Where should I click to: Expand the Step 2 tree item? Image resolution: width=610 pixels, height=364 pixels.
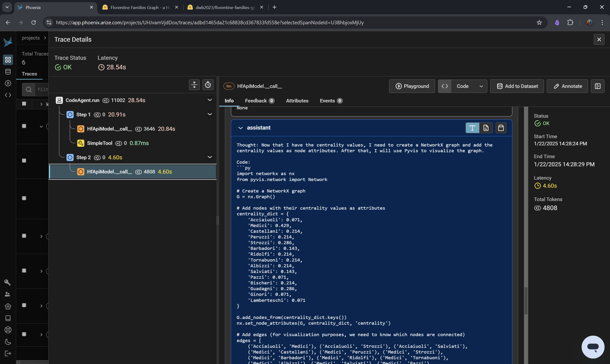tap(210, 157)
